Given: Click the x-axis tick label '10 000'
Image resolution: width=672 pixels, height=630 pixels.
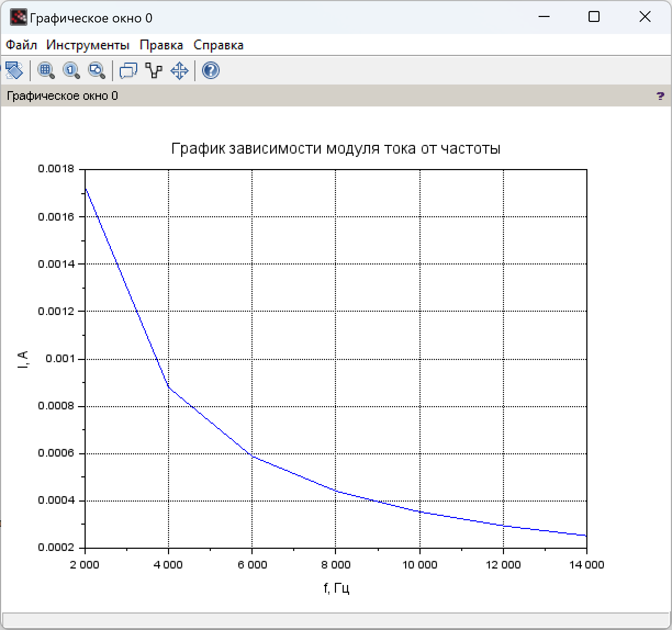Looking at the screenshot, I should tap(419, 565).
